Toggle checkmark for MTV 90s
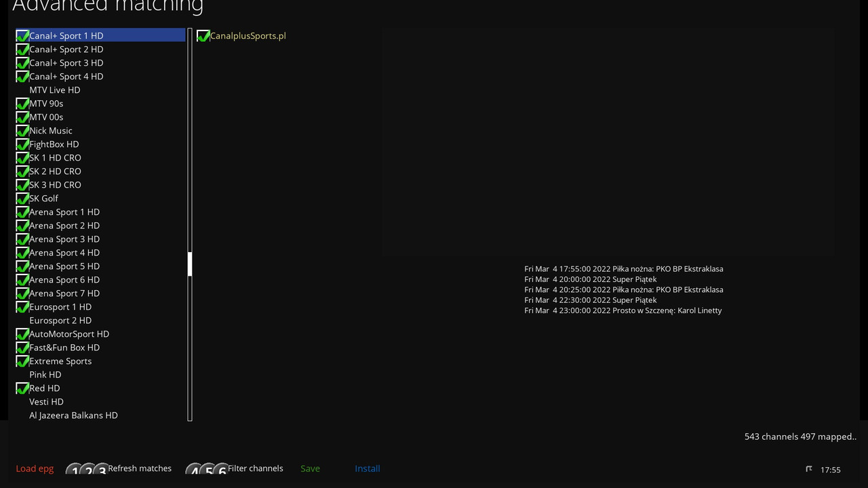Image resolution: width=868 pixels, height=488 pixels. (22, 103)
